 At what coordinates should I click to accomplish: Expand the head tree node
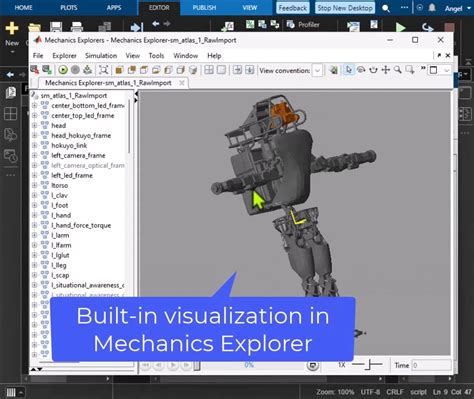[x=34, y=125]
